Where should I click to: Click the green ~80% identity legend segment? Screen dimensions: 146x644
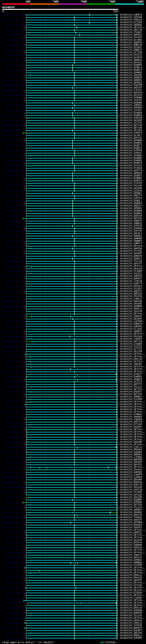pyautogui.click(x=101, y=4)
